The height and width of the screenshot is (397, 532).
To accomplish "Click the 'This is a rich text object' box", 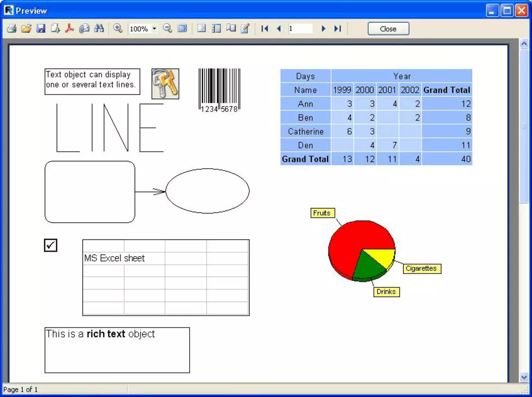I will [117, 350].
